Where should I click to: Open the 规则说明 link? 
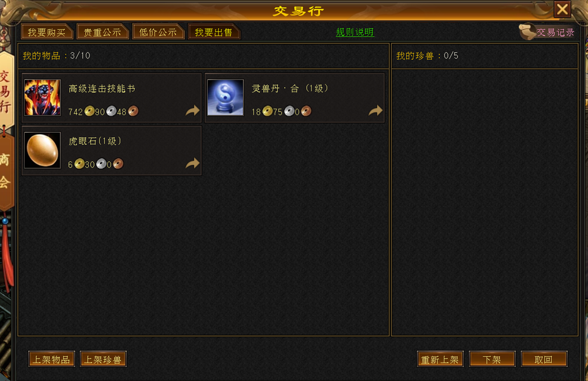355,32
